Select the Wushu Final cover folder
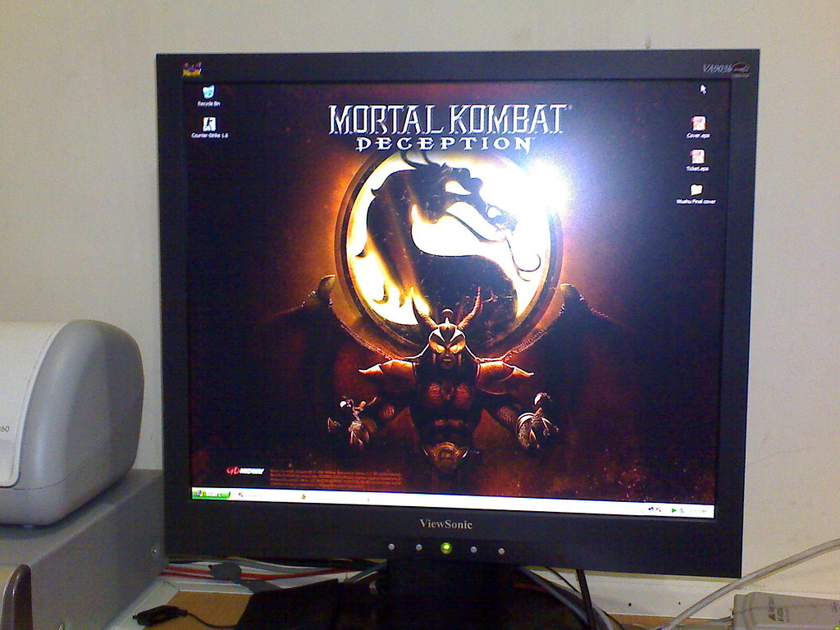This screenshot has width=840, height=630. (696, 189)
